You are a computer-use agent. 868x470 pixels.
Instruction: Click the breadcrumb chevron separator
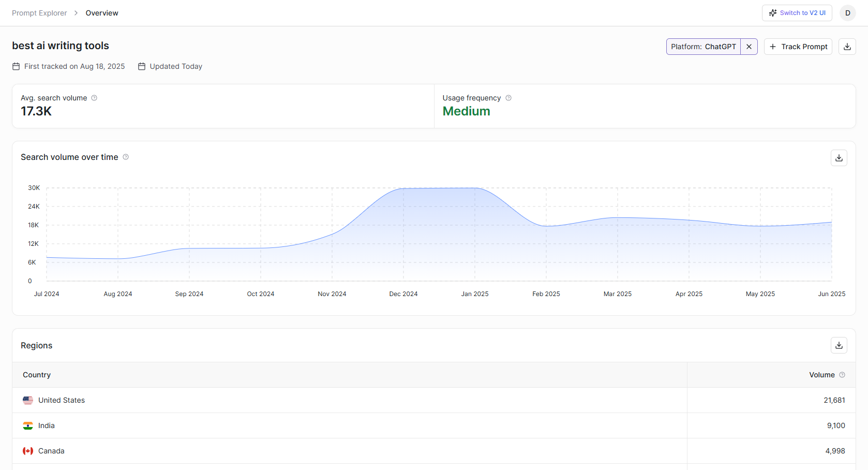coord(76,13)
